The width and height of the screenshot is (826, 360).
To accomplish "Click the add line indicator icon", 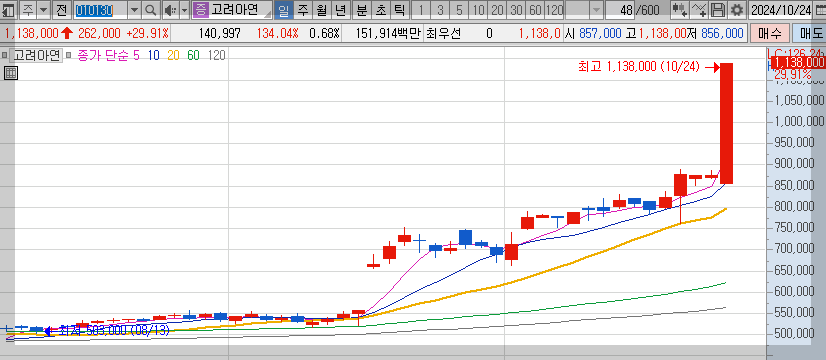I will click(698, 9).
